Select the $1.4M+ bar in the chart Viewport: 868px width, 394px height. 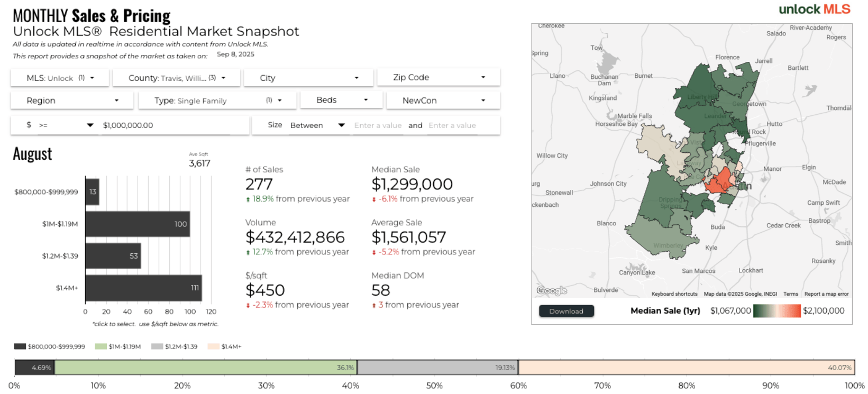pos(143,288)
